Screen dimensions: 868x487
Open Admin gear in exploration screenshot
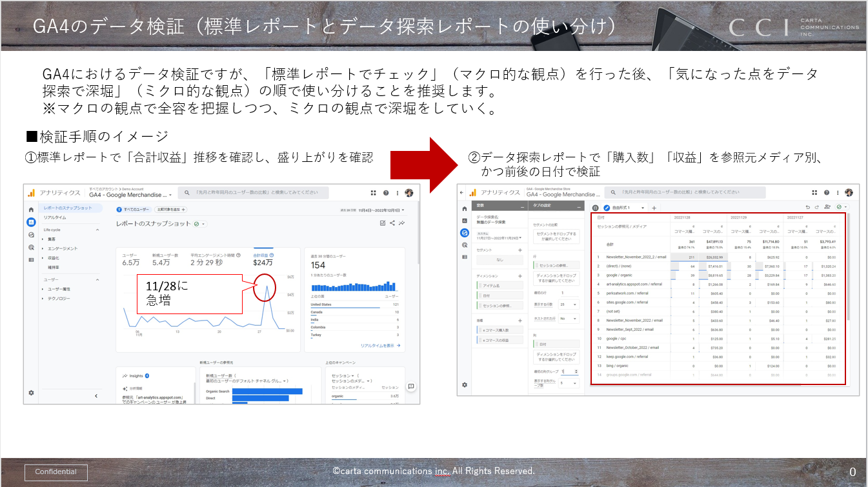[x=465, y=385]
